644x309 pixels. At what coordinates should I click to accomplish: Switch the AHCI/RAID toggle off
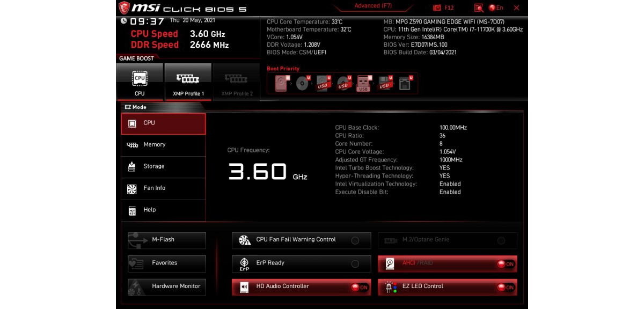coord(506,263)
